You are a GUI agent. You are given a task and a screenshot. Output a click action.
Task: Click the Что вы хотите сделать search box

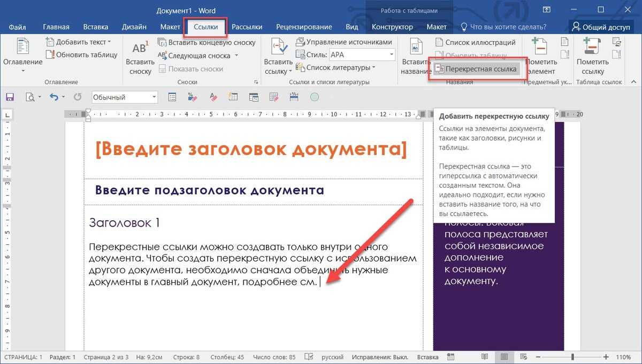point(504,27)
